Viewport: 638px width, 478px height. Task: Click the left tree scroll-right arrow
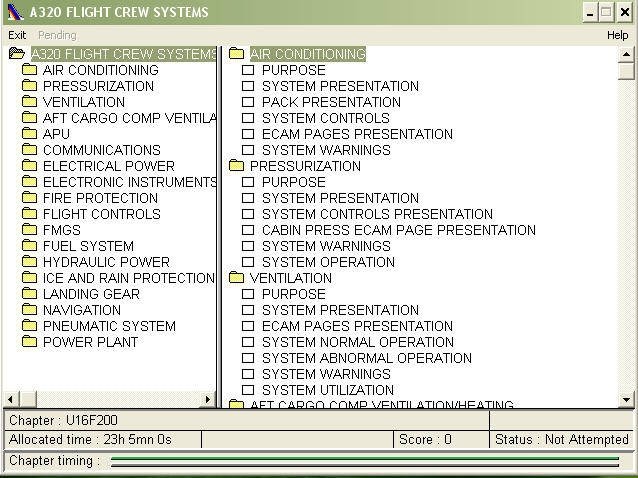[208, 399]
